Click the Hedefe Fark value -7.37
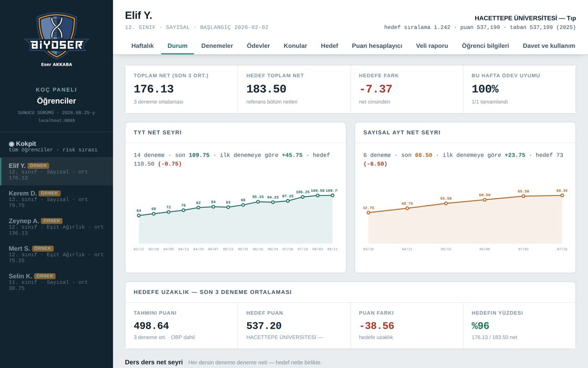 pos(375,89)
